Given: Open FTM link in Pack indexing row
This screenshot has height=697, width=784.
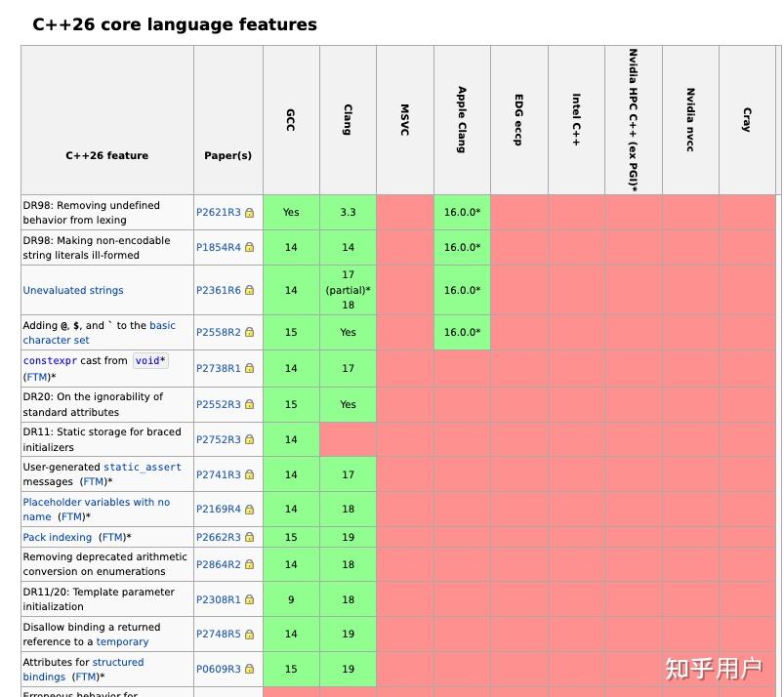Looking at the screenshot, I should point(113,537).
